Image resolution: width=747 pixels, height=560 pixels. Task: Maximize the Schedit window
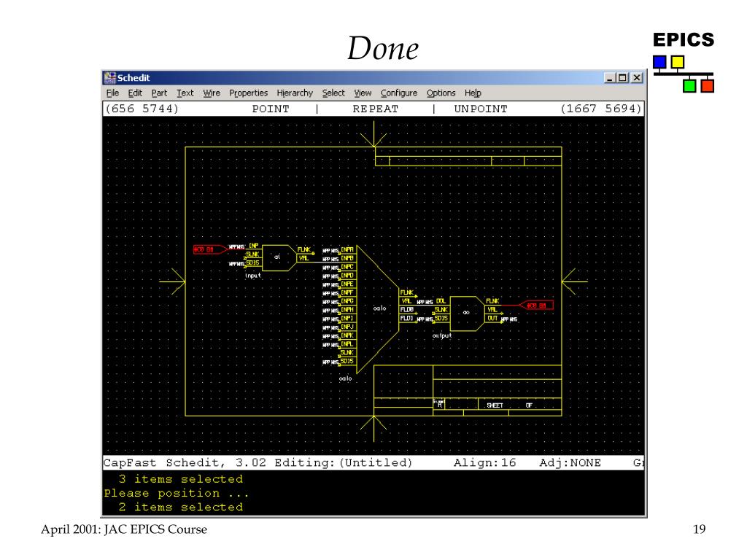pos(623,77)
